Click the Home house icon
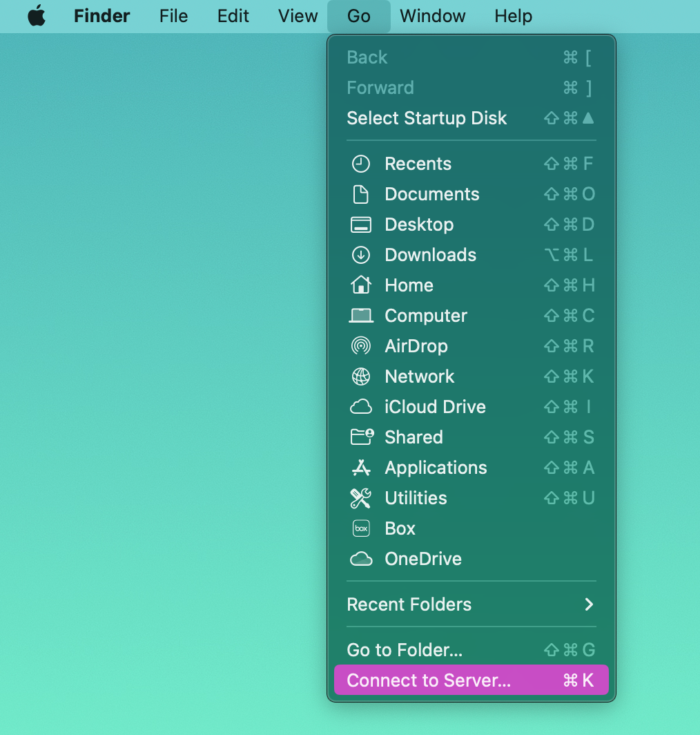The image size is (700, 735). 361,285
